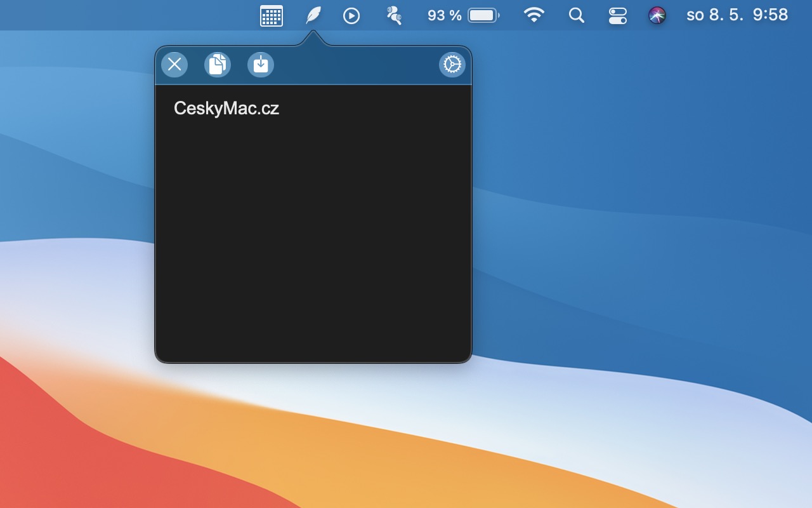Clear the note with the X button
This screenshot has height=508, width=812.
pyautogui.click(x=174, y=65)
